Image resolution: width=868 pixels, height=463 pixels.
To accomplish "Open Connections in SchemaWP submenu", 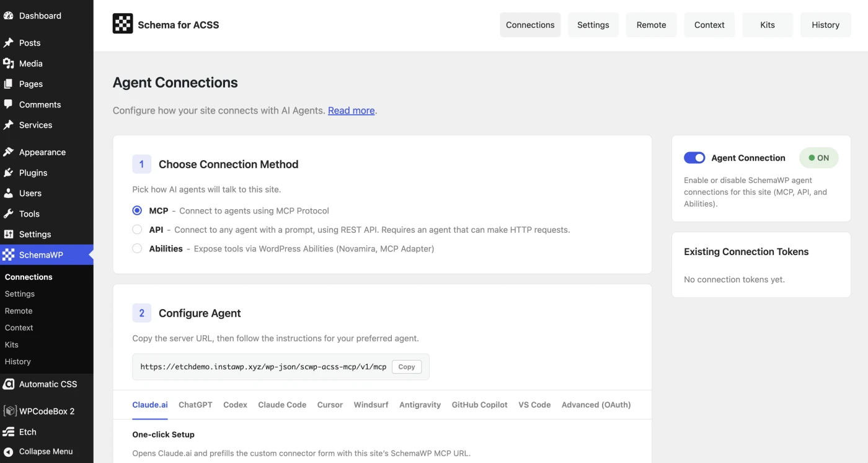I will pyautogui.click(x=29, y=277).
